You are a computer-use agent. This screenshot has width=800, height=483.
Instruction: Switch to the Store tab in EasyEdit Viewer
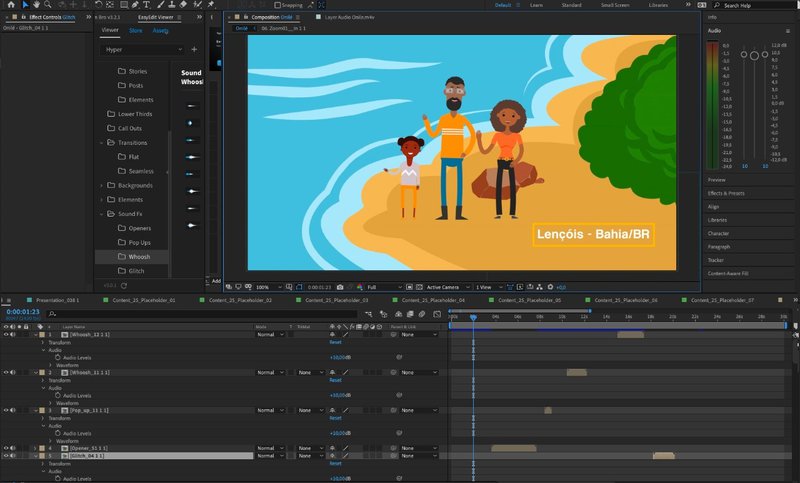pos(136,30)
